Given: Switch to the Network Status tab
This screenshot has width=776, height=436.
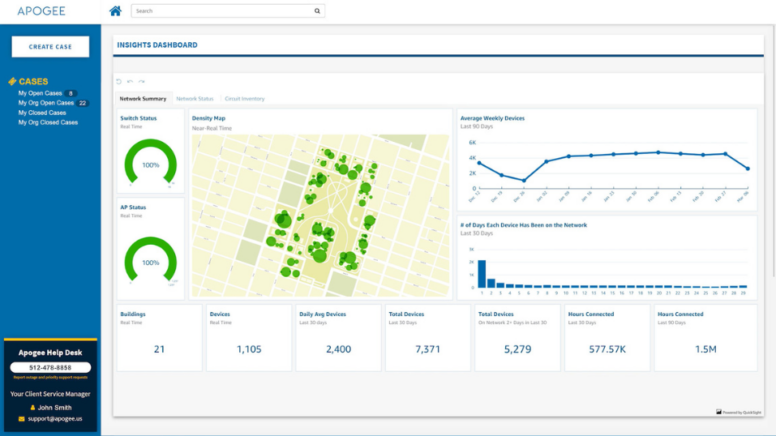Looking at the screenshot, I should pos(194,99).
